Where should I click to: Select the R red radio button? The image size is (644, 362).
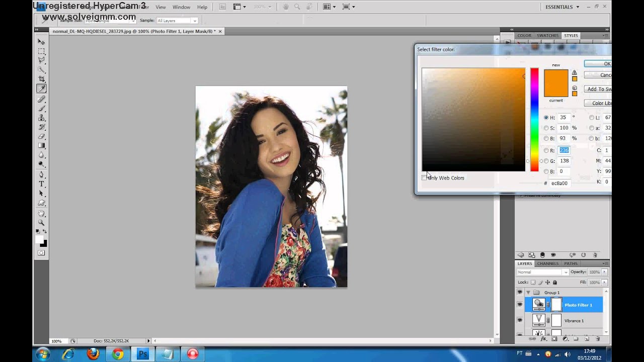pos(546,150)
